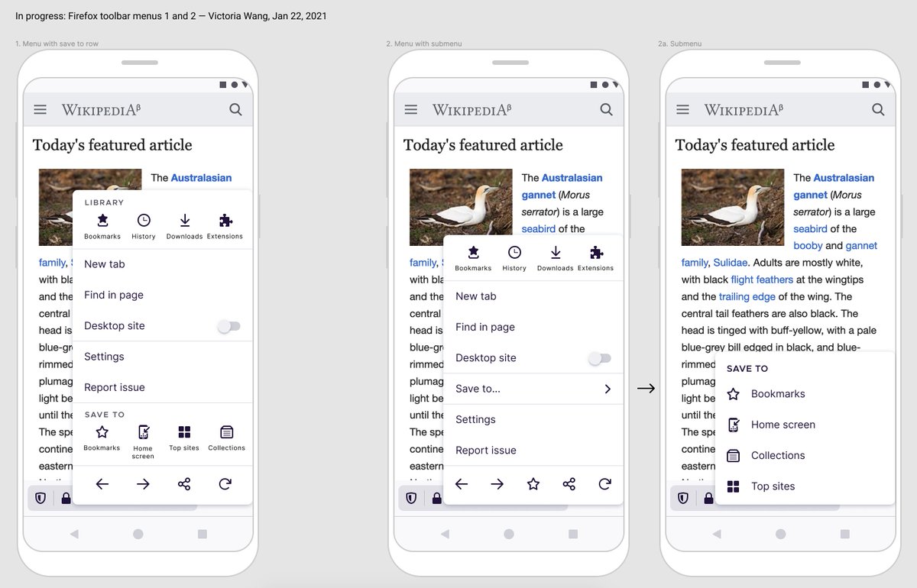Tap Wikipedia search icon in submenu mockup
This screenshot has height=588, width=917.
tap(879, 110)
